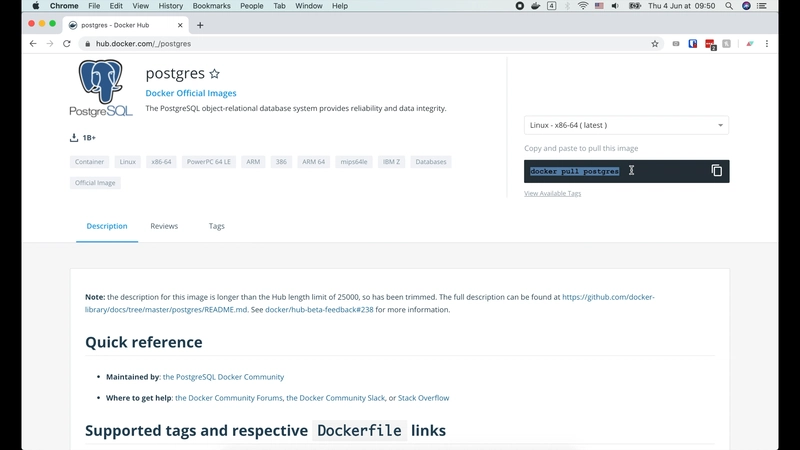The width and height of the screenshot is (800, 450).
Task: Click Docker whale menu bar icon
Action: pos(535,6)
